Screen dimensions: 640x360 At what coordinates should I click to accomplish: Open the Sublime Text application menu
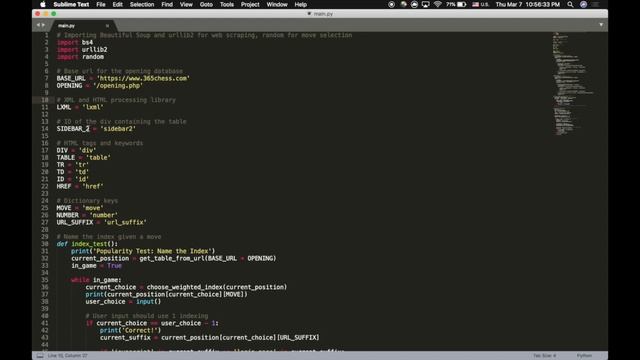71,4
